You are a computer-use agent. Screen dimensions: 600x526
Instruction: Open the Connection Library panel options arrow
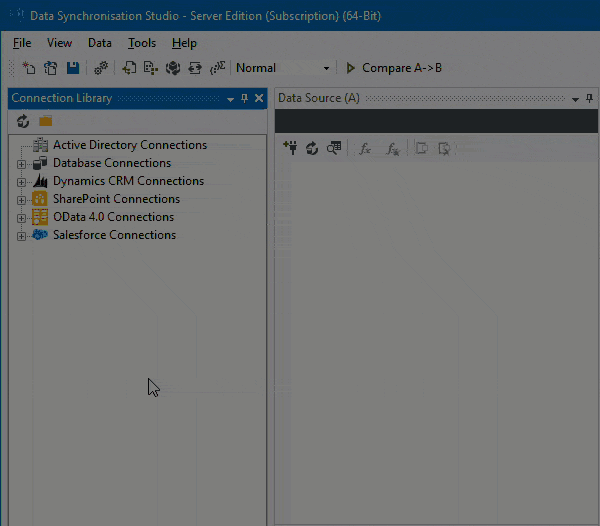[230, 99]
